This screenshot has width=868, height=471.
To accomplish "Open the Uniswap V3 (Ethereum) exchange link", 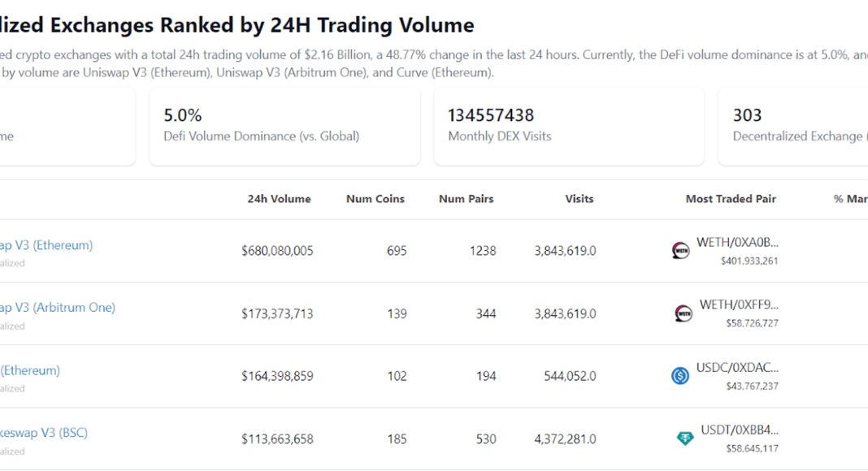I will (46, 245).
